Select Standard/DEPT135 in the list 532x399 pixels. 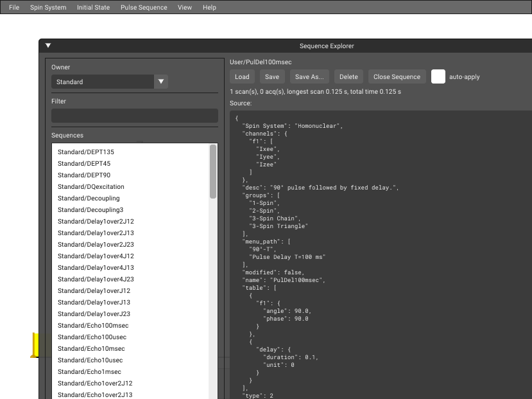pyautogui.click(x=86, y=152)
